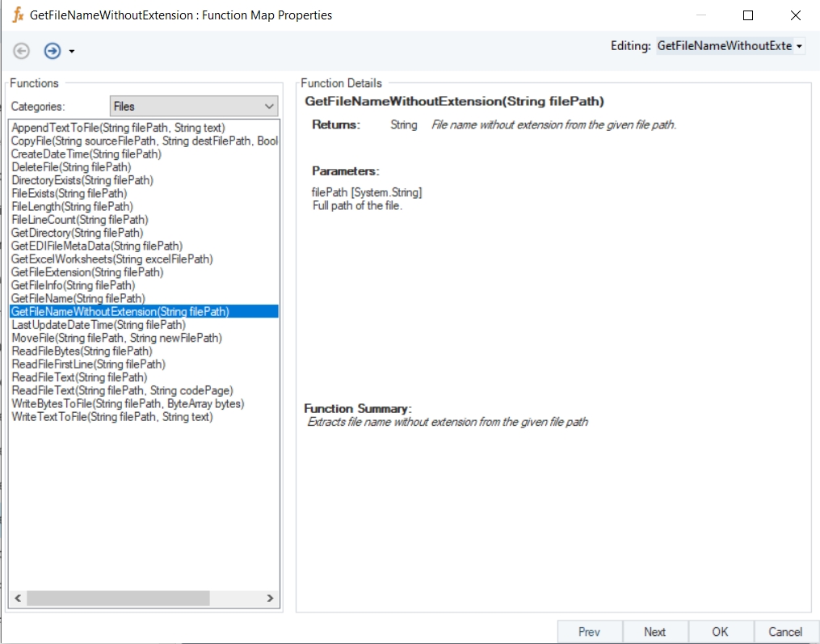Click the back navigation arrow icon

pos(22,51)
